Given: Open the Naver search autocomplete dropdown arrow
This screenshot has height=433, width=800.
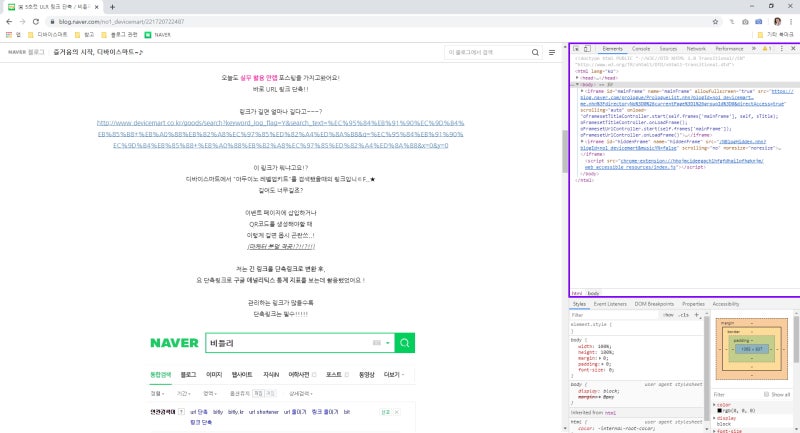Looking at the screenshot, I should pyautogui.click(x=388, y=343).
